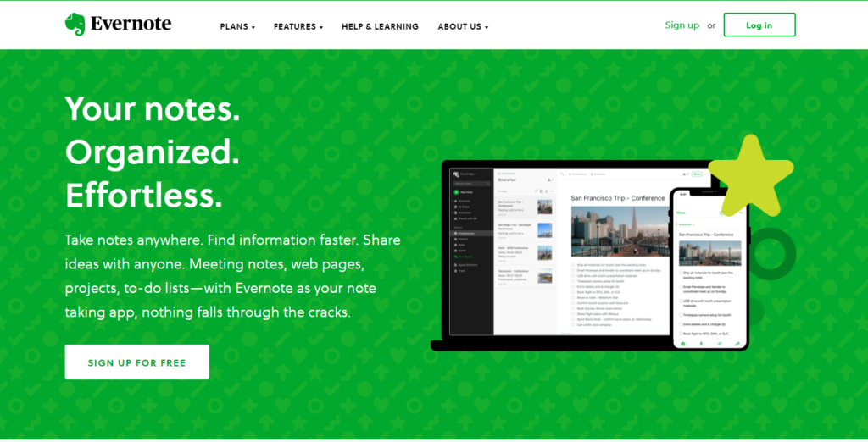
Task: Click the 'Effortless.' headline text
Action: click(x=144, y=195)
